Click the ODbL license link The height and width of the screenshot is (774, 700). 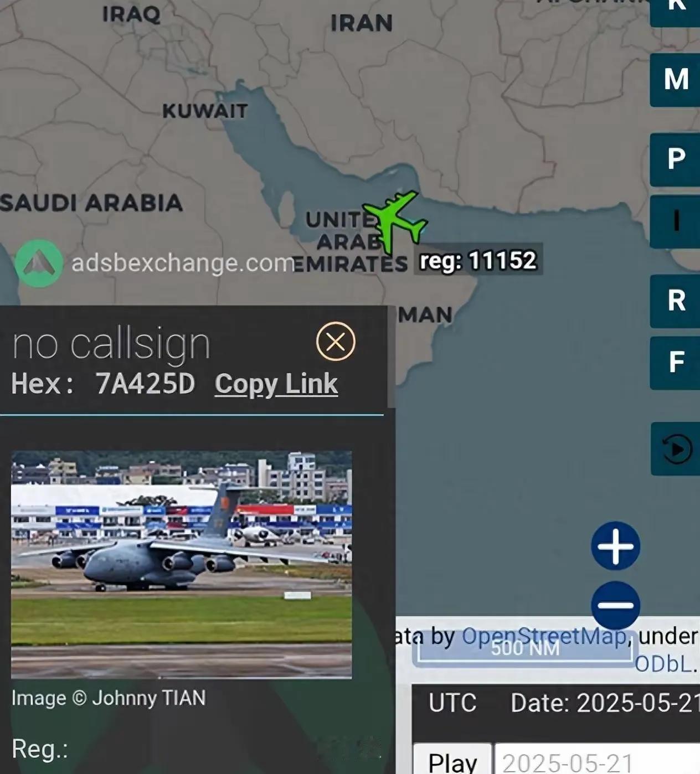[662, 664]
